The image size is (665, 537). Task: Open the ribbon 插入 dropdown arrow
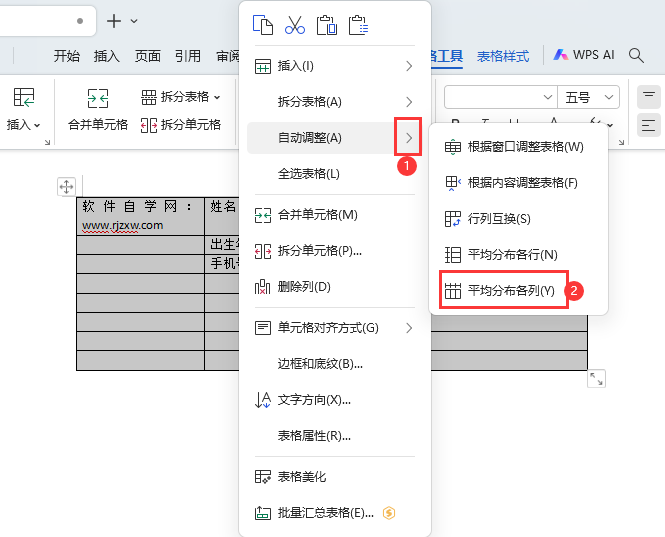click(x=37, y=125)
